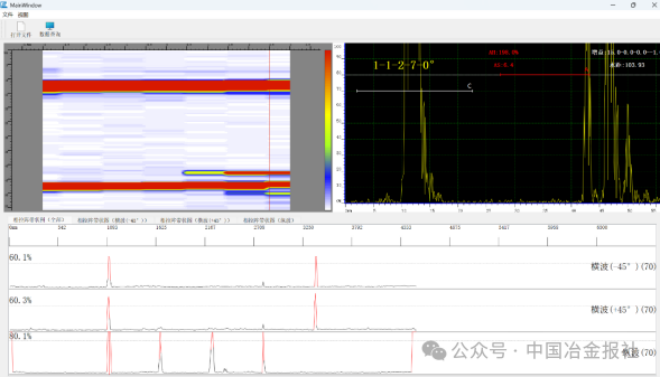The width and height of the screenshot is (660, 377).
Task: Click the C gate marker in A-scan
Action: point(469,86)
